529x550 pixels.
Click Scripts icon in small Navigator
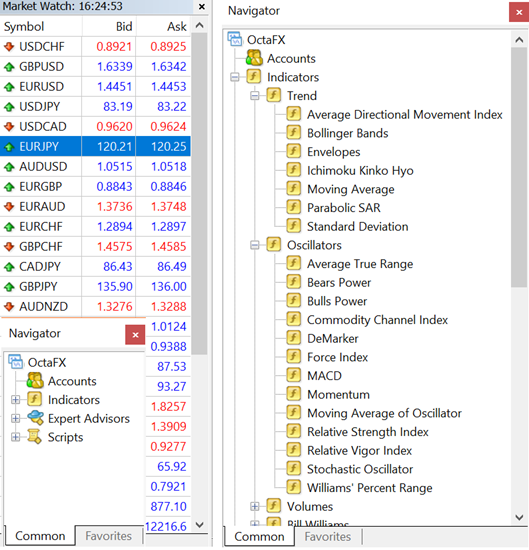click(x=34, y=437)
